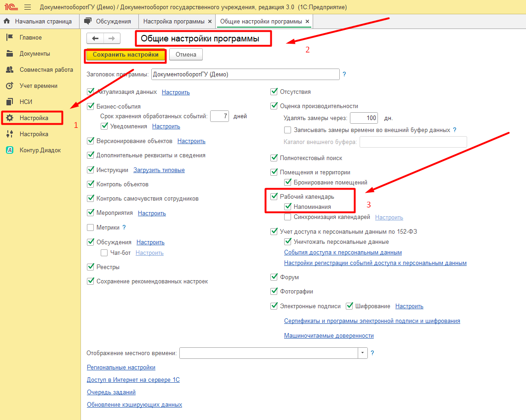
Task: Toggle the Рабочий календарь checkbox
Action: click(x=274, y=196)
